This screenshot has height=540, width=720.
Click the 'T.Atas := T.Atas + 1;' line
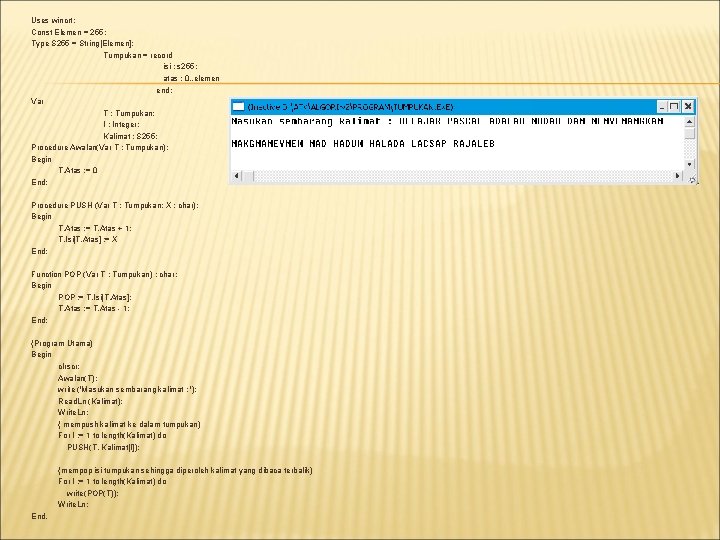(x=95, y=228)
